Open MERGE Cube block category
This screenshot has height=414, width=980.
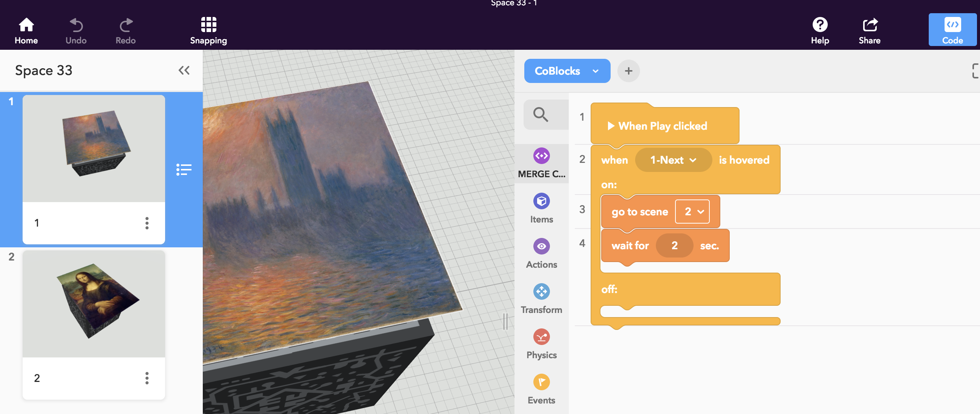point(541,164)
